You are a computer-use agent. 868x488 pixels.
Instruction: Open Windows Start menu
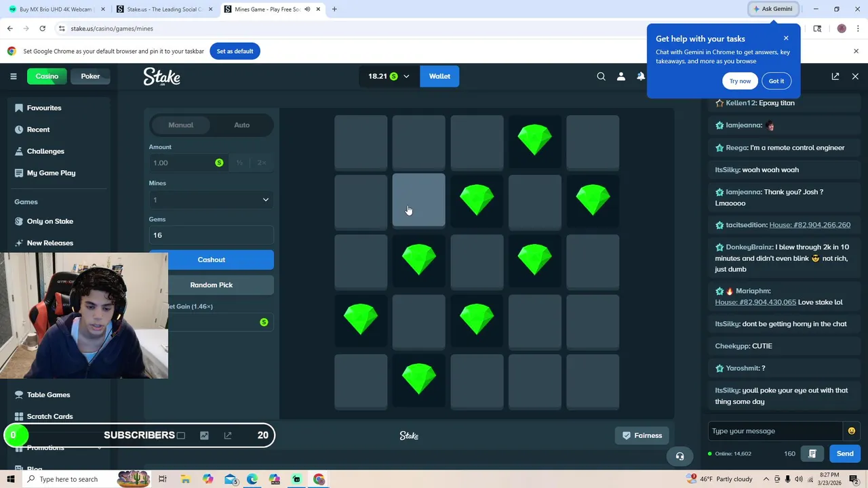(x=10, y=479)
